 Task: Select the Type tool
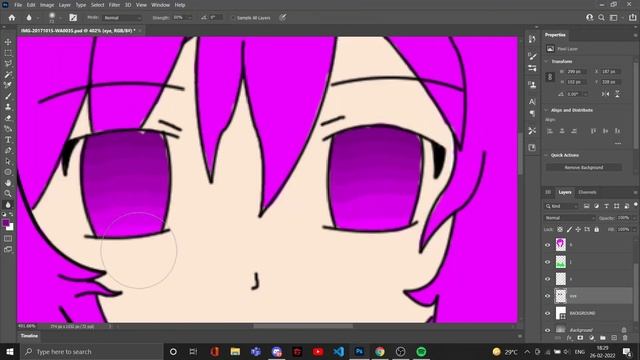click(8, 140)
